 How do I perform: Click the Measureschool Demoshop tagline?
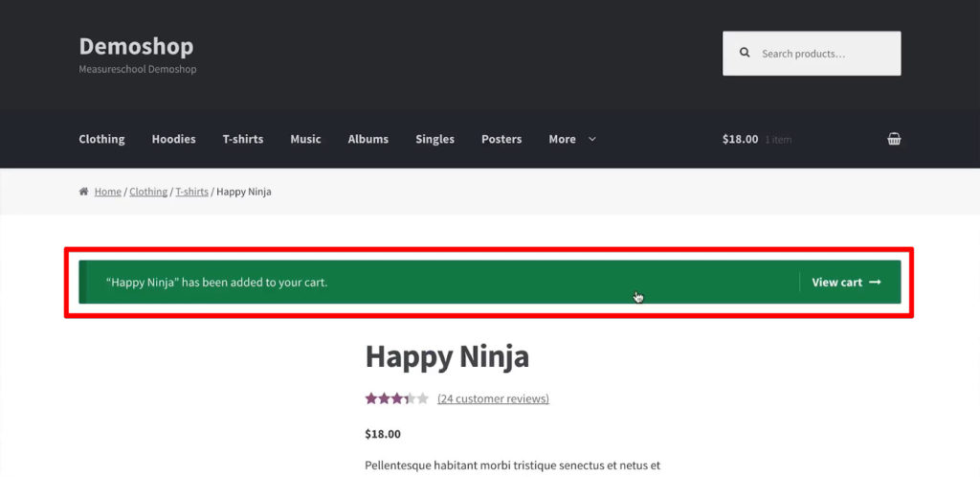pos(138,69)
